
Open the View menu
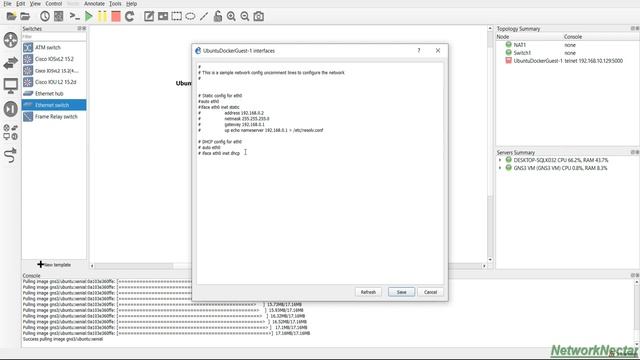pyautogui.click(x=35, y=4)
